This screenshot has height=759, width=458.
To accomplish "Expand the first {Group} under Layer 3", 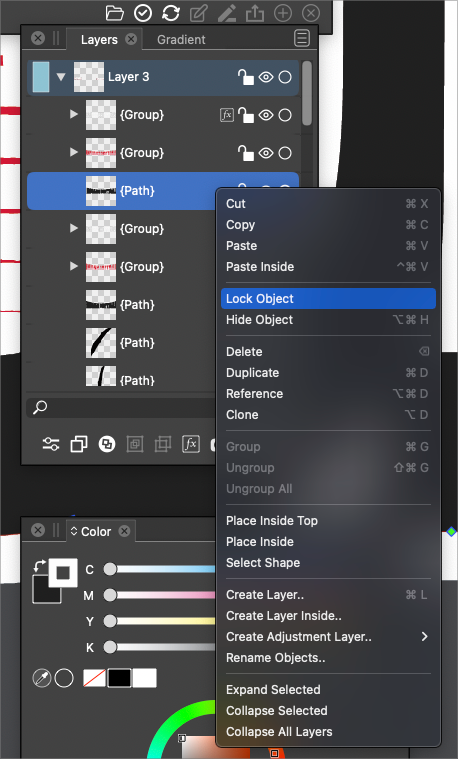I will 74,115.
